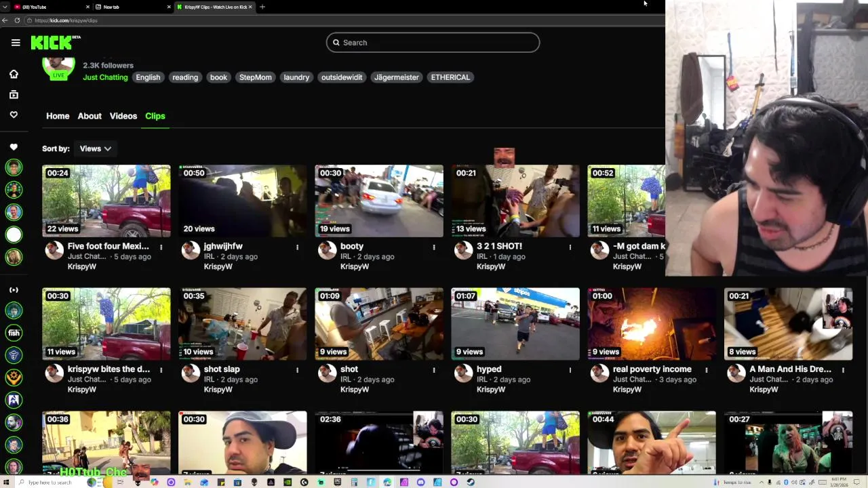
Task: Close the YouTube tab
Action: point(87,7)
